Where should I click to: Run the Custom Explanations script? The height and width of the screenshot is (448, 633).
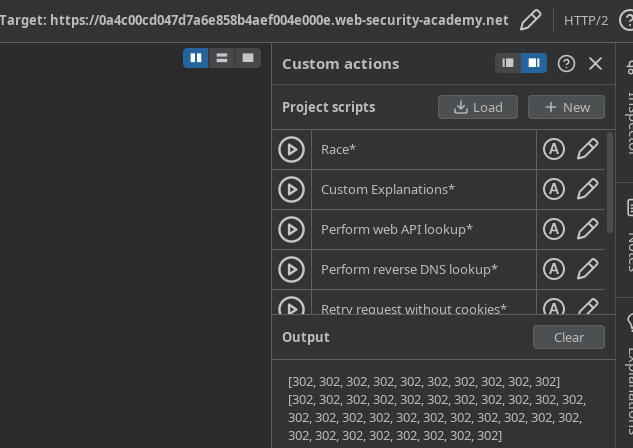(x=291, y=190)
